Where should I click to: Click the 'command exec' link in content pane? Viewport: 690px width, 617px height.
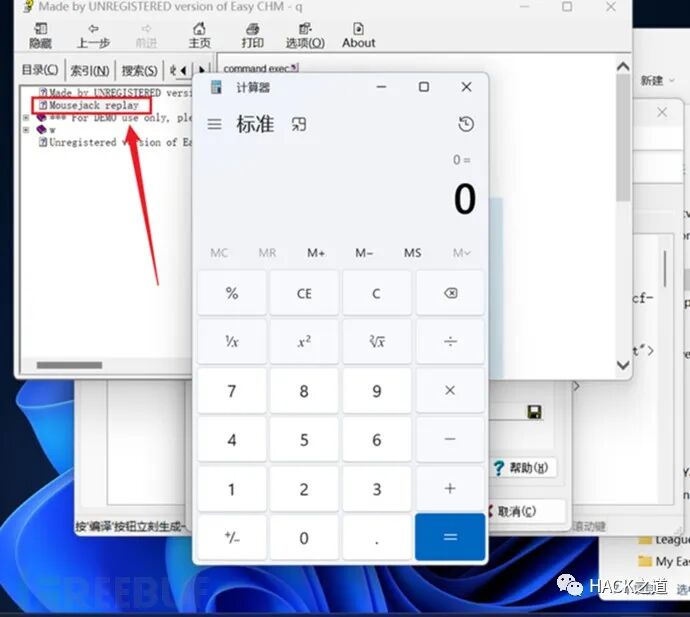tap(261, 68)
